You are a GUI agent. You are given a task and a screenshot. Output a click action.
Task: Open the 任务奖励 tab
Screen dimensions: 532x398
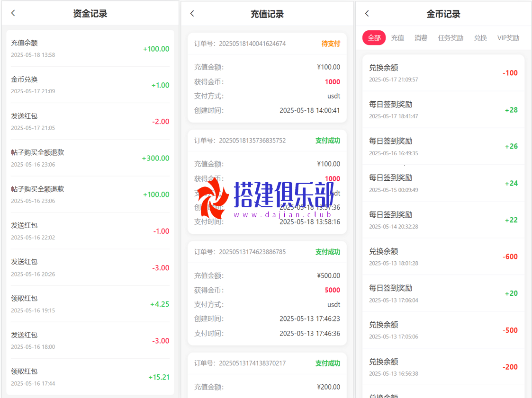451,38
